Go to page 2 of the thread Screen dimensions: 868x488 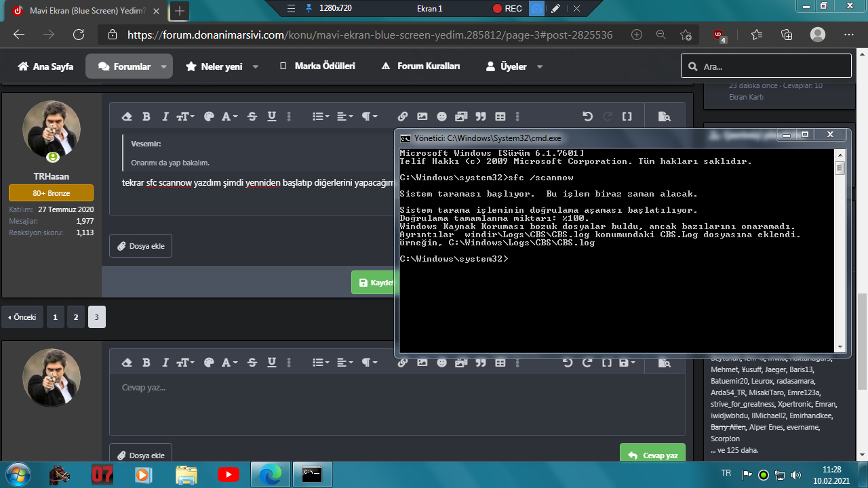(76, 317)
